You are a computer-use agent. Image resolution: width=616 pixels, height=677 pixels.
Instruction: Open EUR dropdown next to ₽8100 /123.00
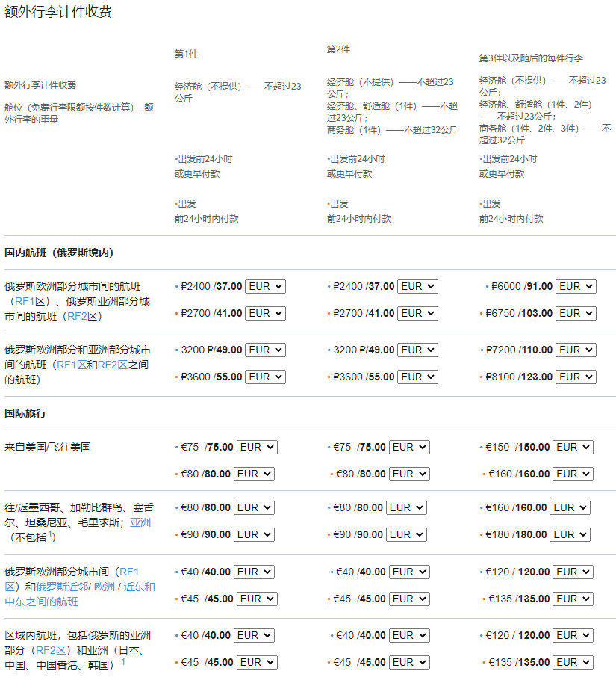576,377
